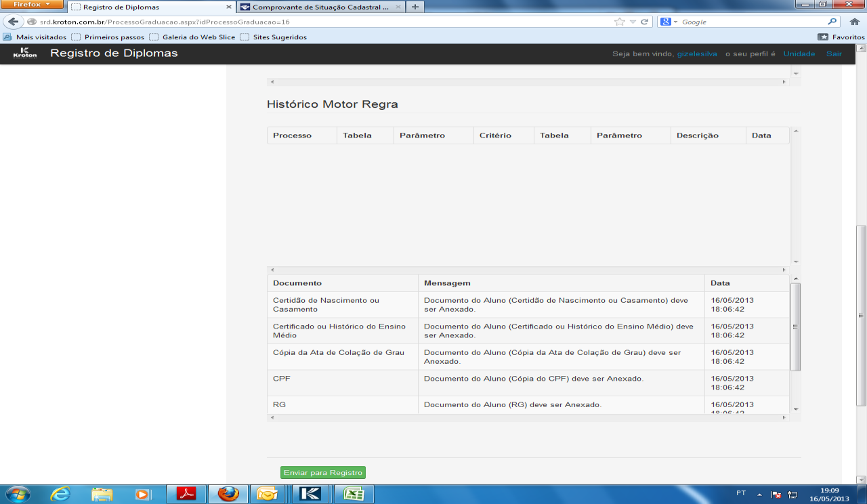Click the network tray icon

(792, 494)
